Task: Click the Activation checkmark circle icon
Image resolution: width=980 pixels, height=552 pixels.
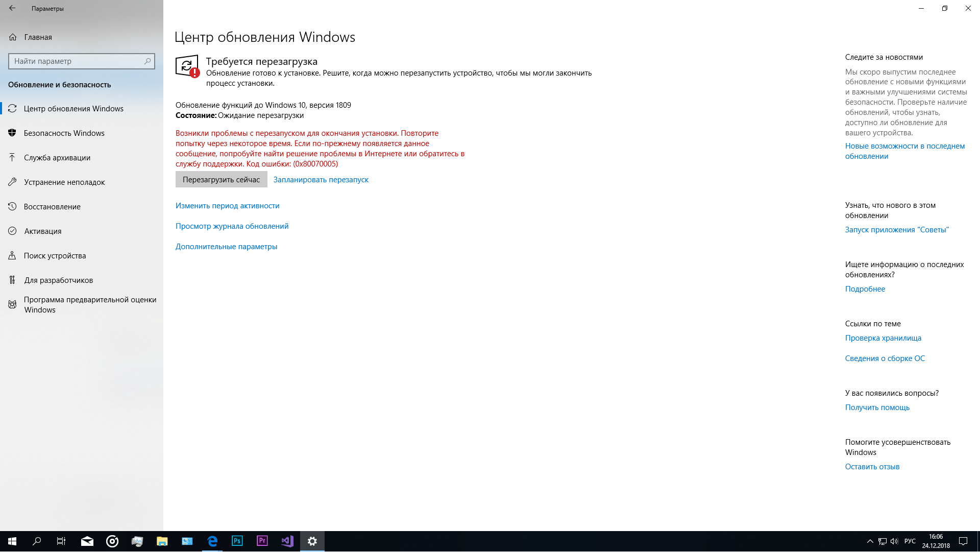Action: (x=13, y=231)
